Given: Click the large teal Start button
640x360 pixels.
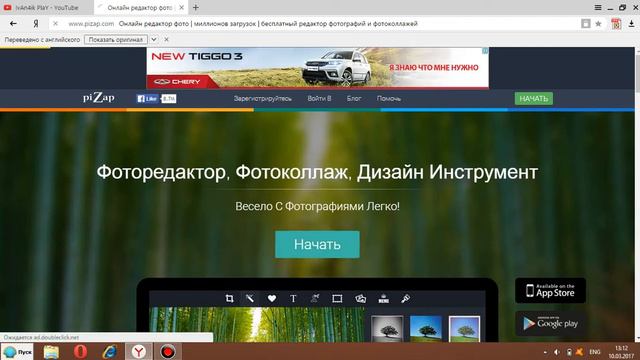Looking at the screenshot, I should [x=317, y=244].
